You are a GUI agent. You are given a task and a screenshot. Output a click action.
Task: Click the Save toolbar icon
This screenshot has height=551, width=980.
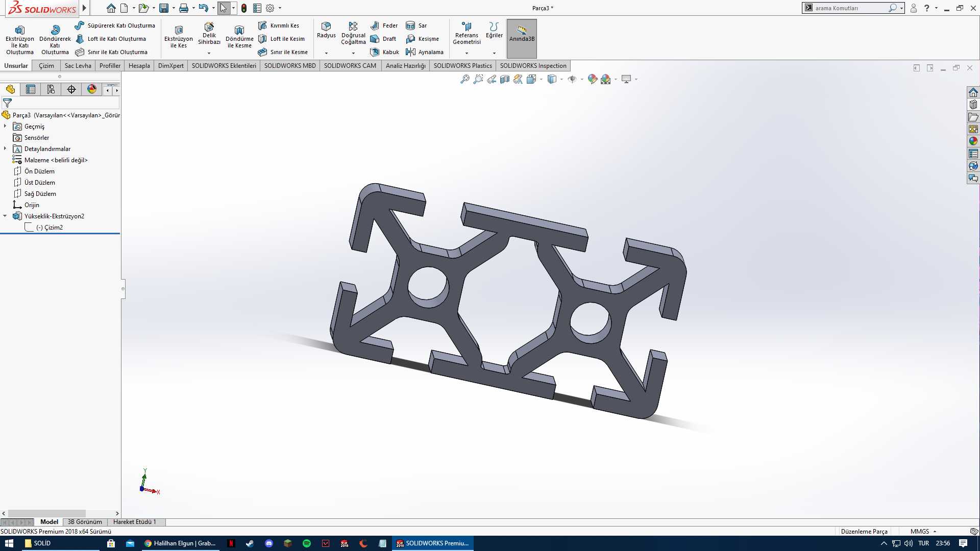click(164, 8)
